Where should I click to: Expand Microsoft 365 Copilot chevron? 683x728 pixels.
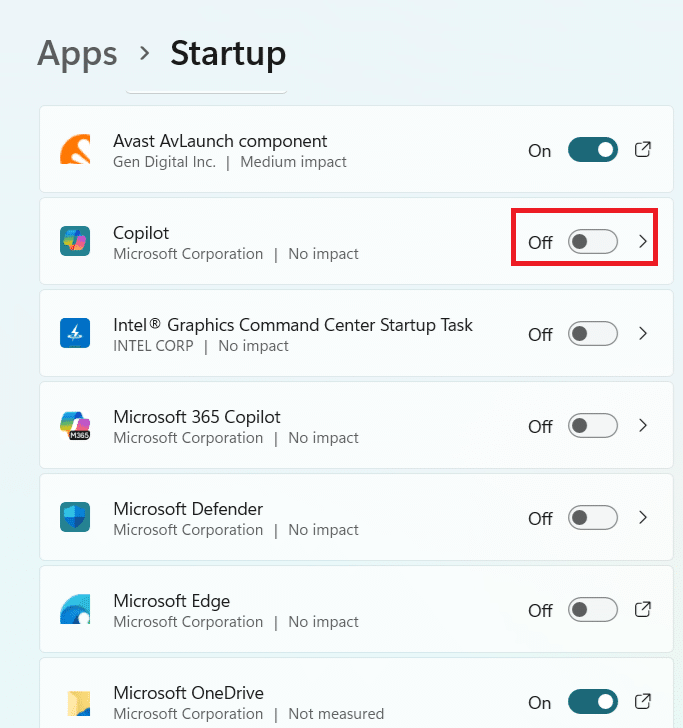coord(643,426)
